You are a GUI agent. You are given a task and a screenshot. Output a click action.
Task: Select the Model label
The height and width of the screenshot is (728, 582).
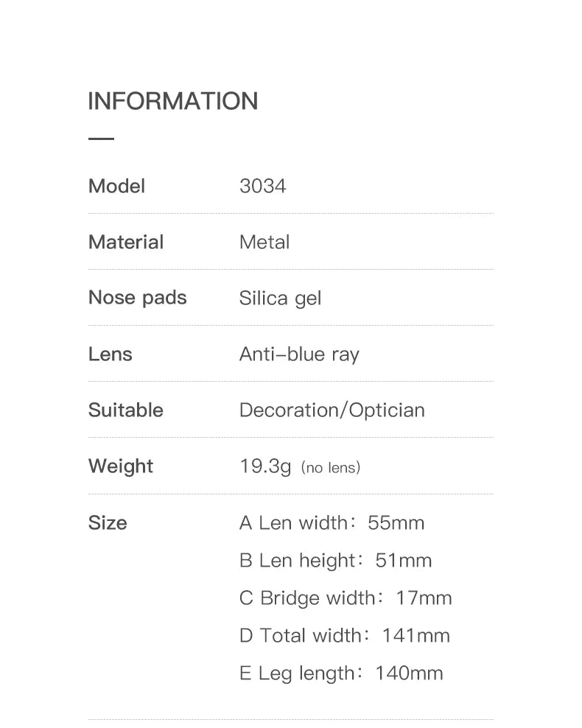[116, 186]
